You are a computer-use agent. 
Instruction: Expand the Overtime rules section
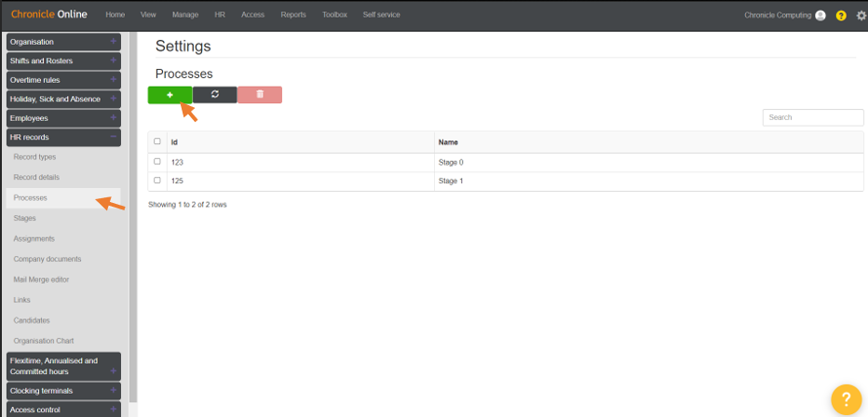pos(63,80)
